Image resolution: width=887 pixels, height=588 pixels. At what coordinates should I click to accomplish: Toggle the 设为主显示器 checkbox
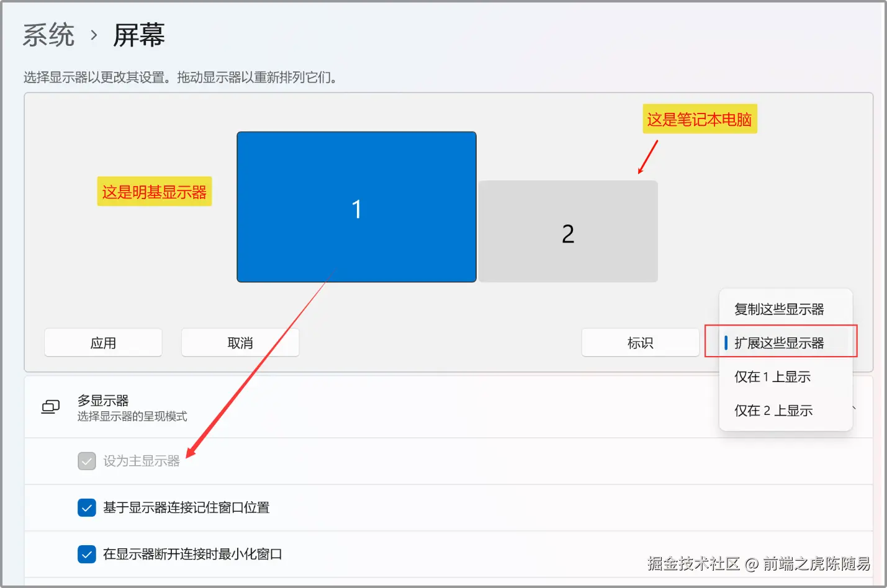[x=87, y=461]
